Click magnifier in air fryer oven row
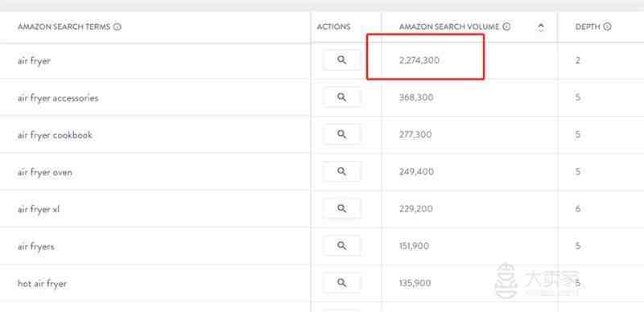Viewport: 644px width, 312px height. [x=341, y=171]
